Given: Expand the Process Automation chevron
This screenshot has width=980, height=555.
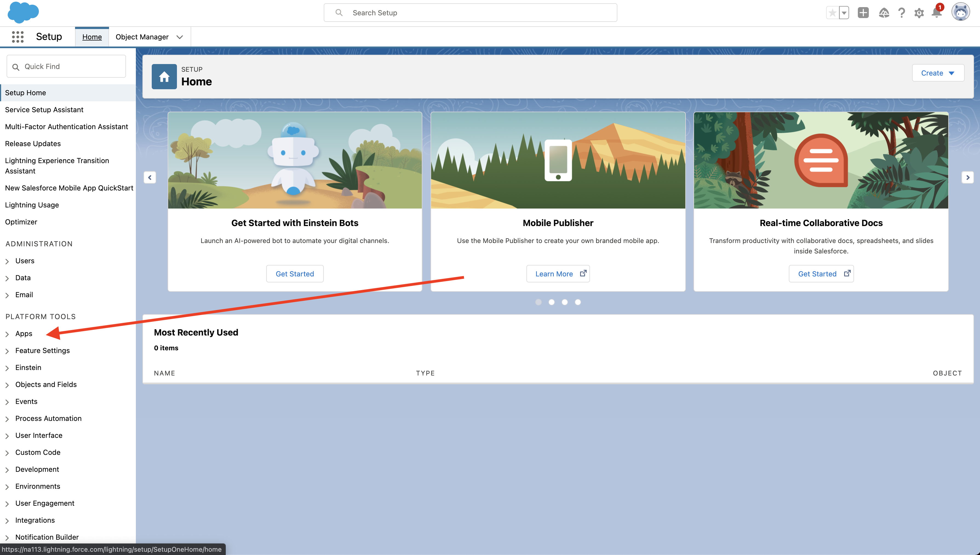Looking at the screenshot, I should coord(7,419).
